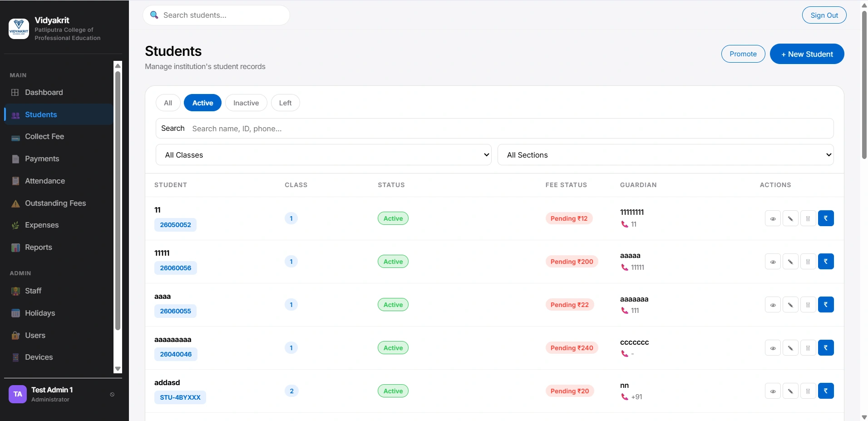Open Dashboard from the sidebar
Viewport: 868px width, 421px height.
58,92
